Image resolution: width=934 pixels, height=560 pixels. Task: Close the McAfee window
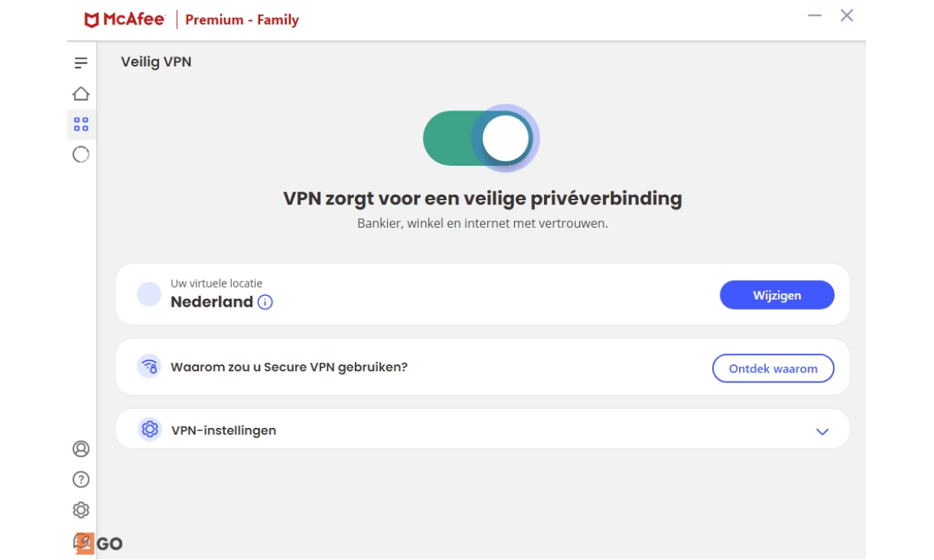pos(847,16)
